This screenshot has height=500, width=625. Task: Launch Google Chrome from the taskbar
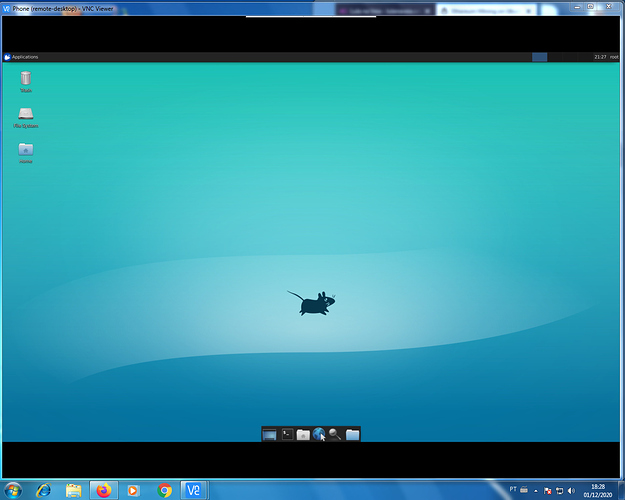pos(164,490)
